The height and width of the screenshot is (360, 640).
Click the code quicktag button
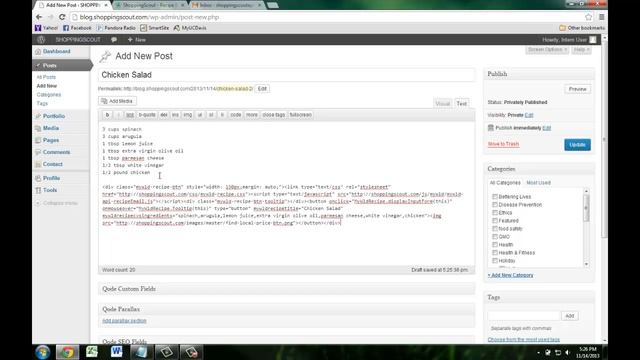tap(236, 115)
